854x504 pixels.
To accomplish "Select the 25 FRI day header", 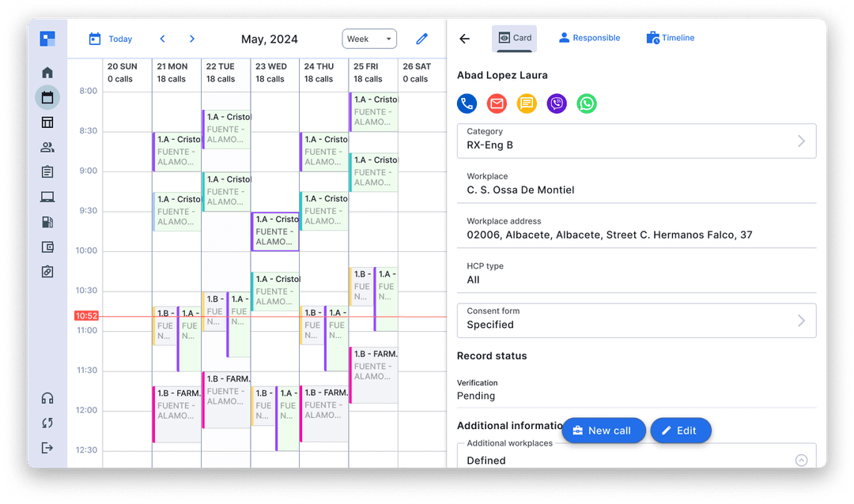I will (x=373, y=73).
